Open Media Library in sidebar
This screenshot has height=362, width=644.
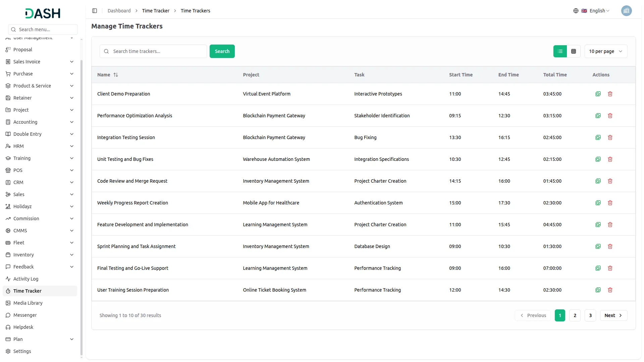point(28,303)
